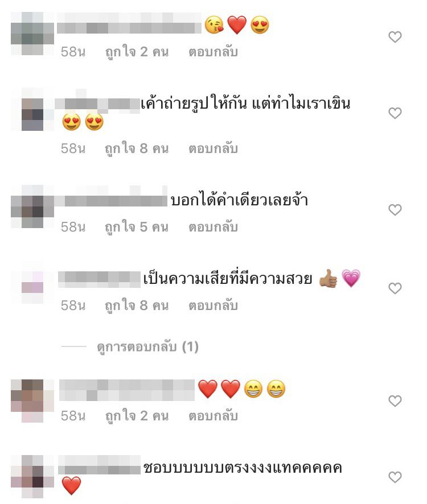Like the comment "บอกได้คำเดียวเลยจ้า"
Viewport: 427px width, 504px height.
pyautogui.click(x=395, y=210)
